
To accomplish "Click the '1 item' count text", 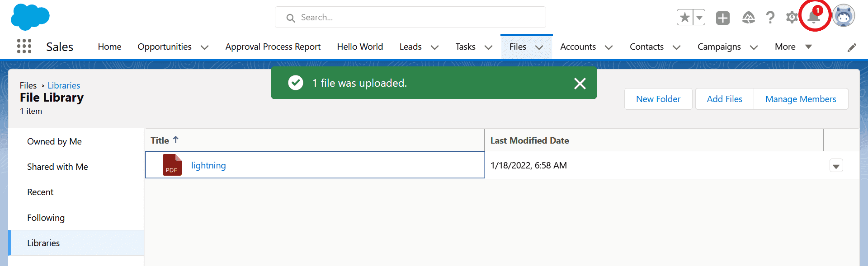I will [31, 111].
